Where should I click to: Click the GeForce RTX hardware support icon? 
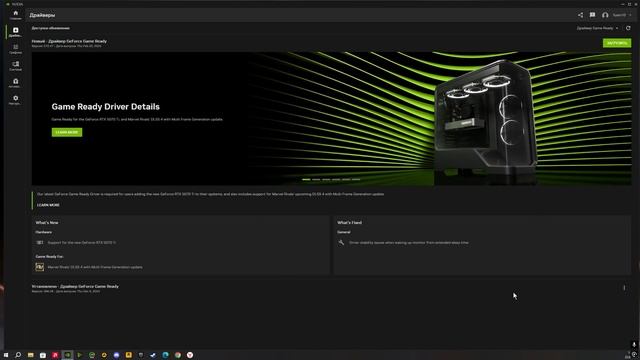pos(40,242)
